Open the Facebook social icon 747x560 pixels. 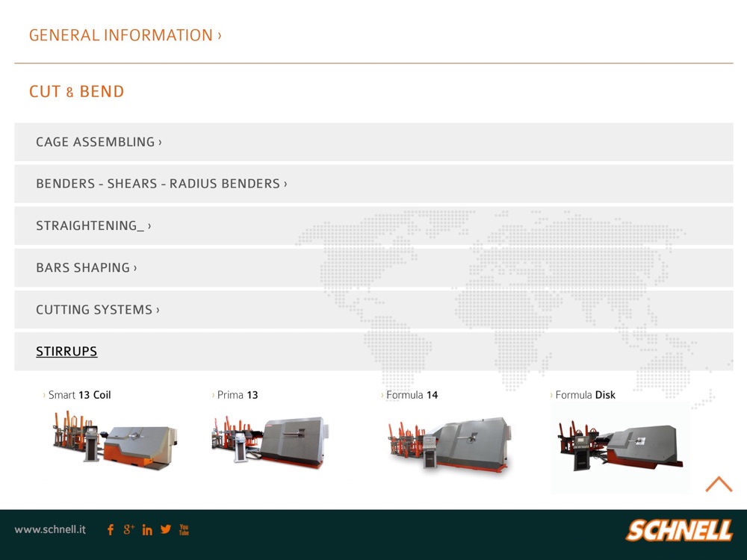(x=111, y=529)
